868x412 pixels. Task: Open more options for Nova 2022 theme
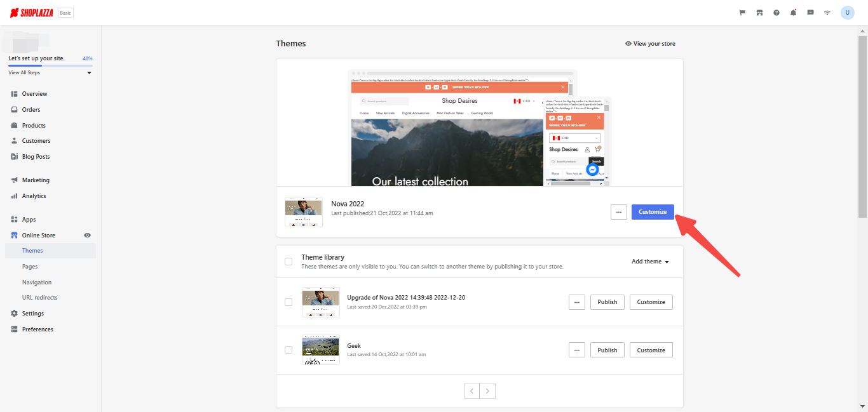coord(618,212)
